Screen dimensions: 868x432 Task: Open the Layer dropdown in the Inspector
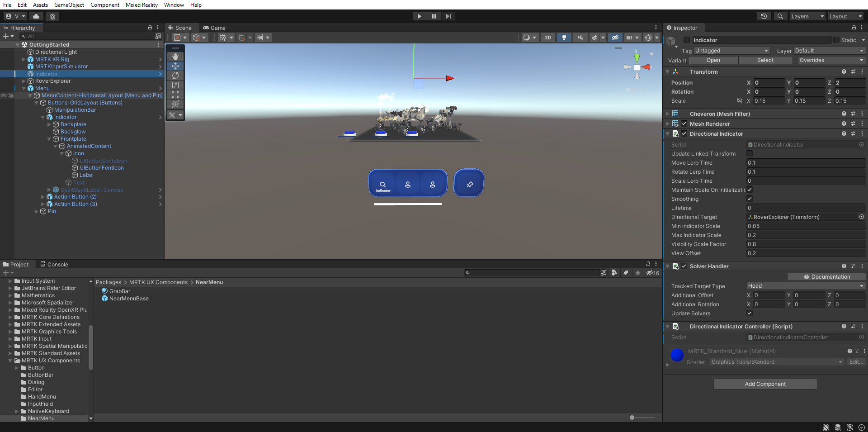click(x=830, y=51)
